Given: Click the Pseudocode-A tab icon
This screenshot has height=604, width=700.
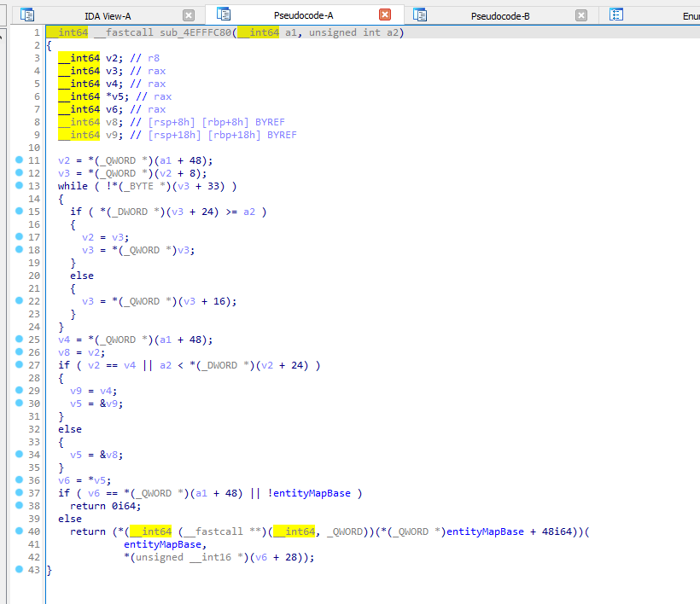Looking at the screenshot, I should point(224,15).
